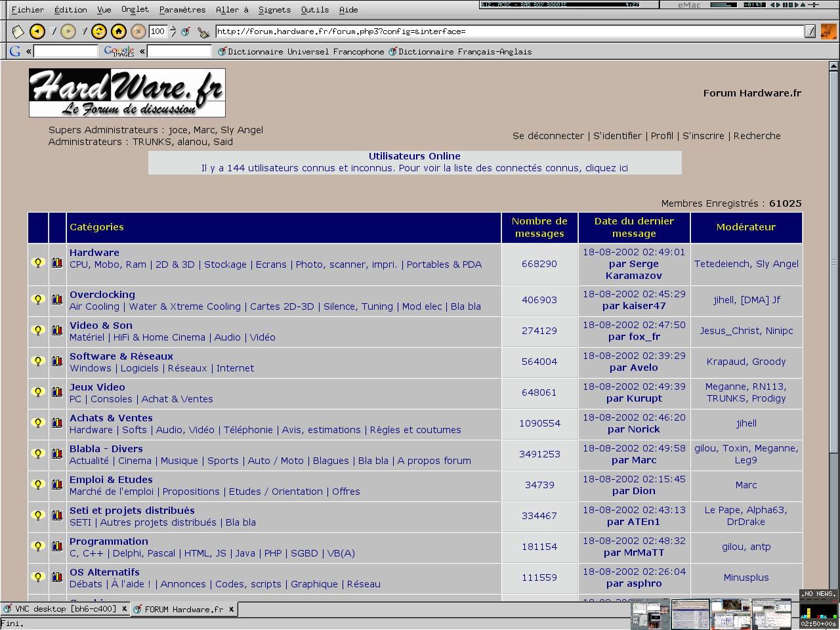Screen dimensions: 840x630
Task: Click the S'inscrire link
Action: pyautogui.click(x=703, y=136)
